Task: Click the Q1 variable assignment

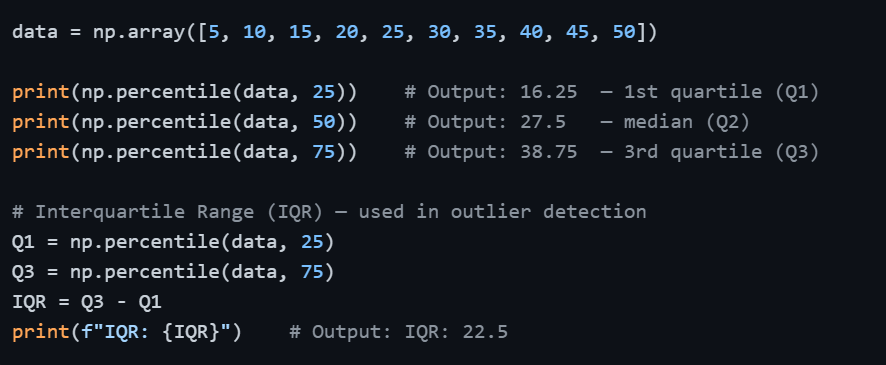Action: click(x=173, y=242)
